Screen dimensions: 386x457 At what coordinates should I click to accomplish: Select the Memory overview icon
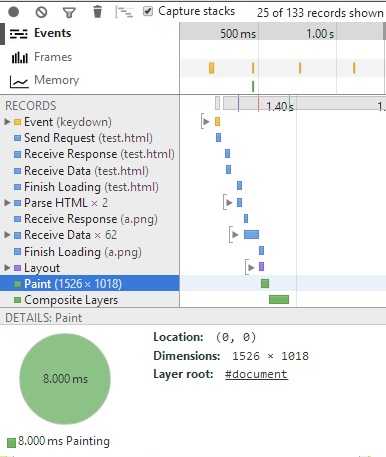tap(19, 81)
